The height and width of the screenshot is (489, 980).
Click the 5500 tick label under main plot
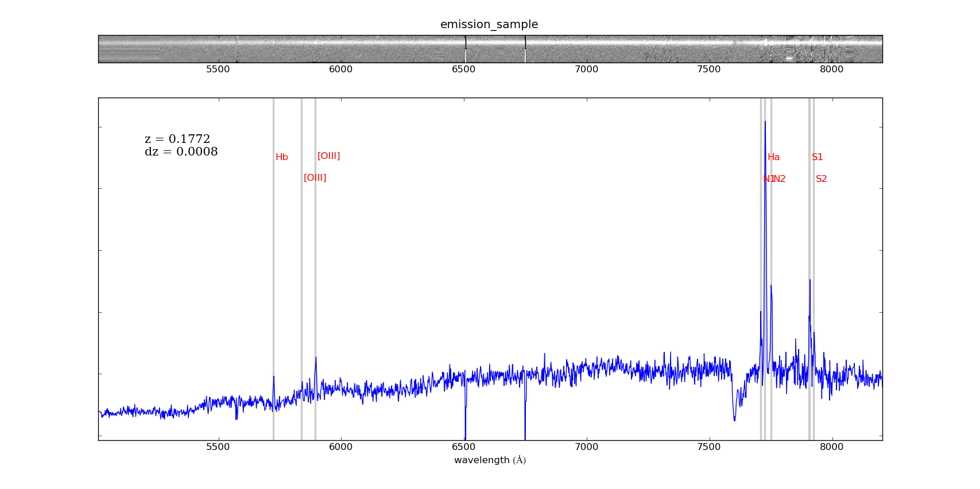[x=218, y=447]
